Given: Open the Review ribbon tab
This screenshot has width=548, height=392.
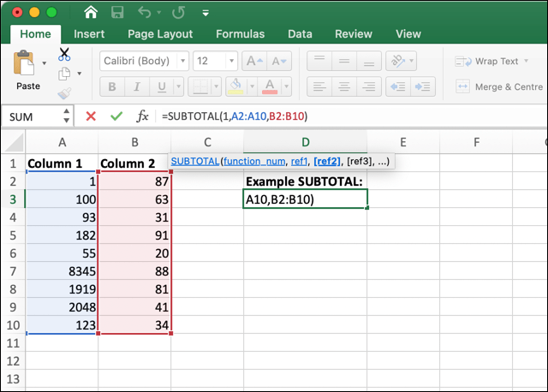Looking at the screenshot, I should (x=354, y=34).
